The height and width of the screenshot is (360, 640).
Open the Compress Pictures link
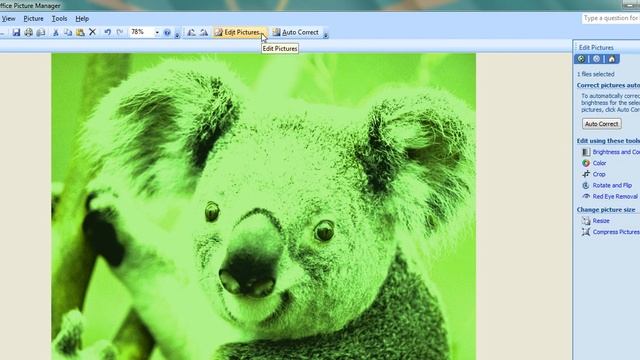616,232
